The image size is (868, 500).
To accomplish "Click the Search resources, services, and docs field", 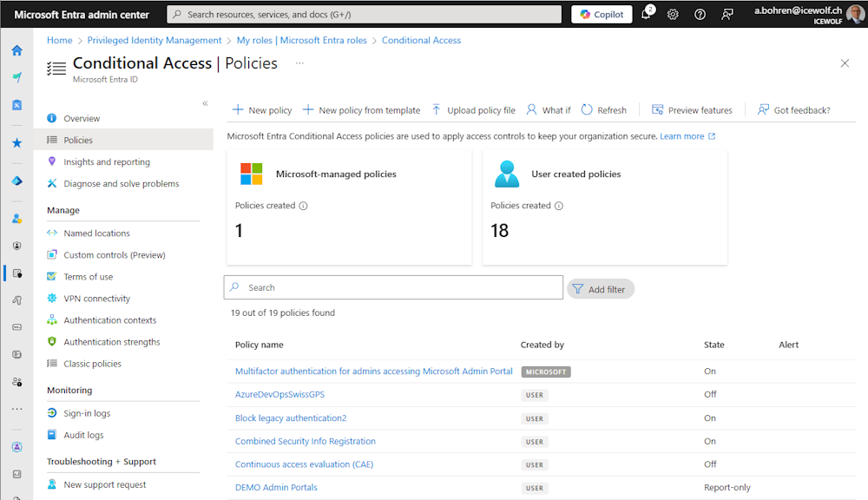I will tap(365, 15).
